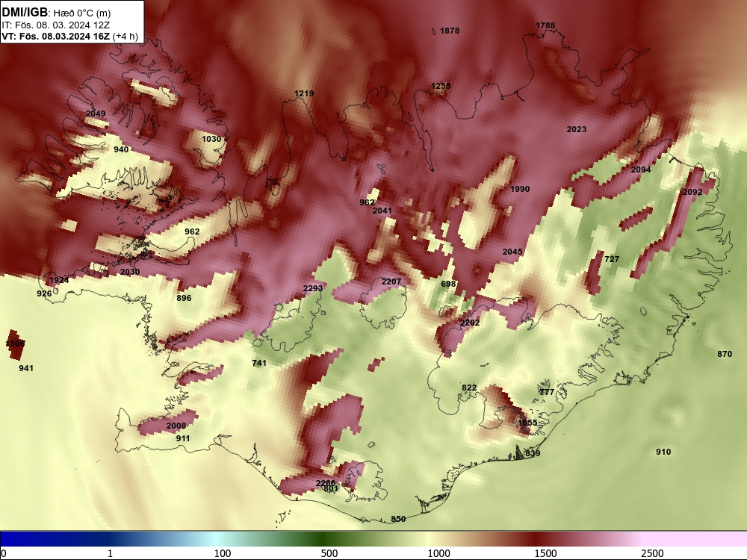Select the 2266 map label
747x560 pixels.
pyautogui.click(x=326, y=483)
